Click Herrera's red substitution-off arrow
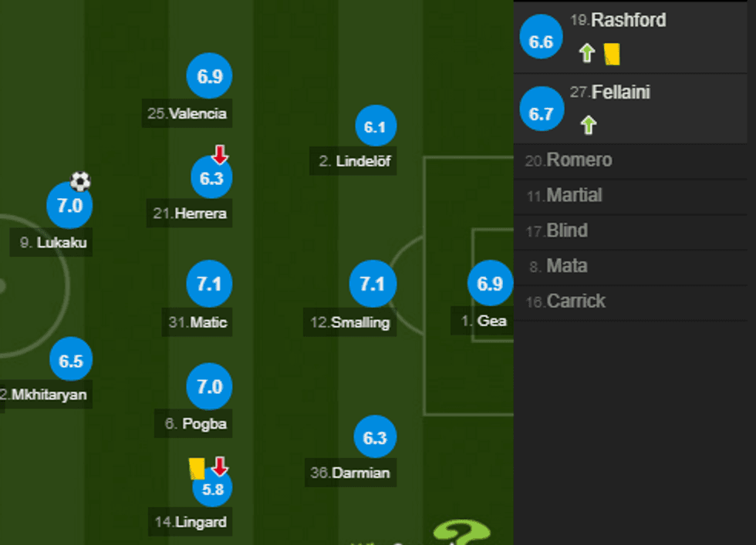Viewport: 756px width, 545px height. (x=218, y=153)
